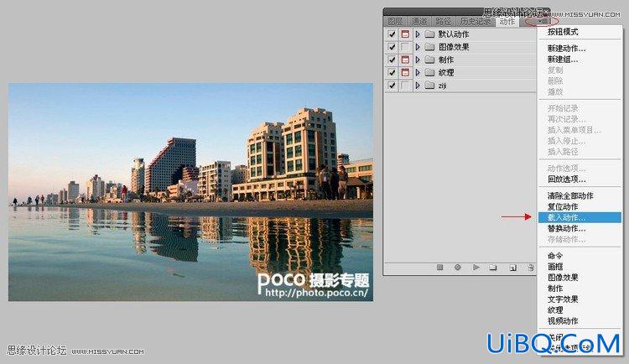Choose 替换动作... in the menu

[x=567, y=228]
